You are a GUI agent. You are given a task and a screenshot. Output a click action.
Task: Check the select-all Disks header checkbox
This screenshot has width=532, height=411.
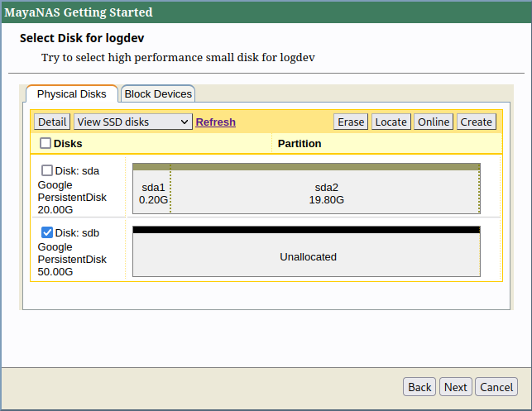click(46, 144)
